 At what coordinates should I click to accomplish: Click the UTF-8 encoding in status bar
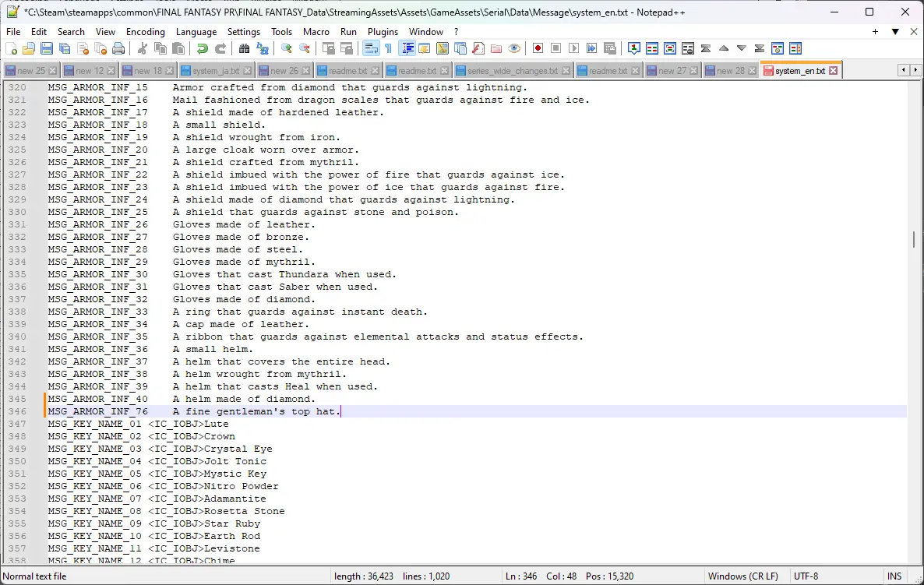(806, 576)
